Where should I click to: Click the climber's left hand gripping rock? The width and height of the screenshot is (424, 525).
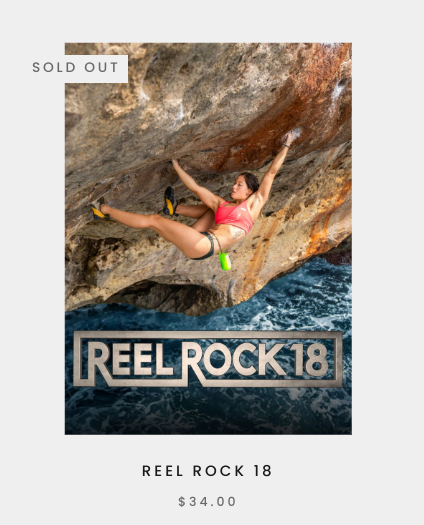[x=175, y=164]
